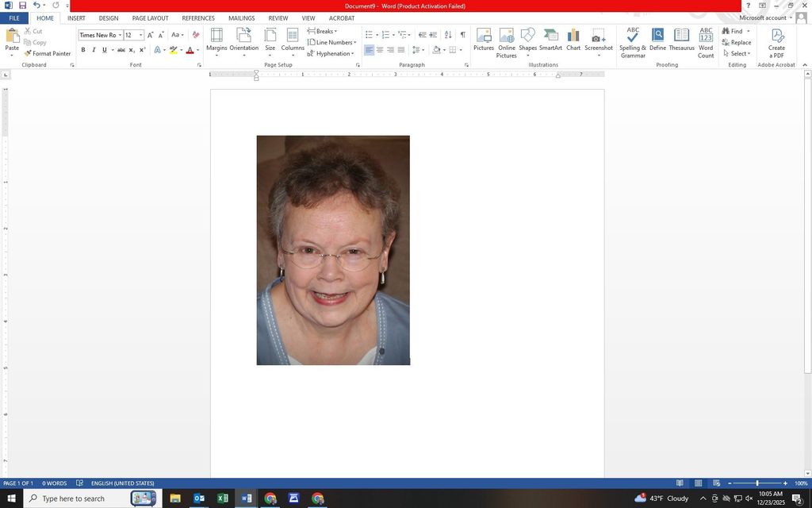Open the SmartArt graphic tool
The height and width of the screenshot is (508, 812).
pos(550,40)
